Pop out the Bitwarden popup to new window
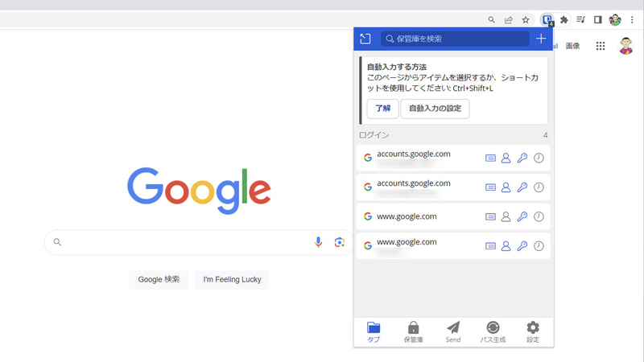The width and height of the screenshot is (644, 362). (365, 39)
